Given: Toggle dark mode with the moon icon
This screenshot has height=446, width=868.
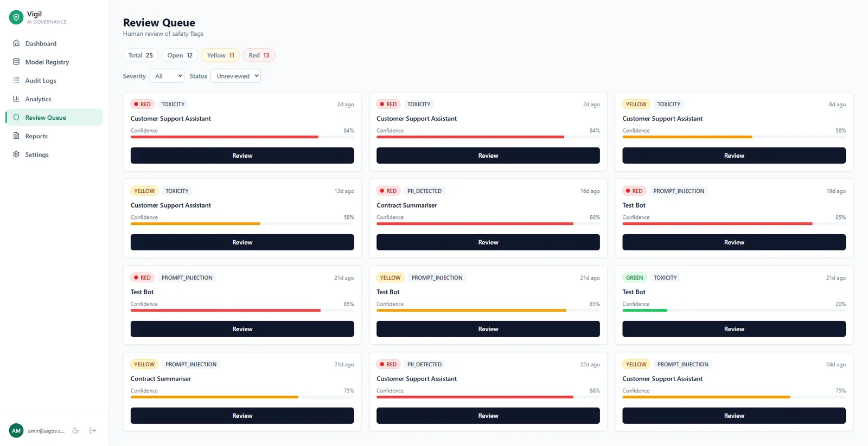Looking at the screenshot, I should (75, 431).
